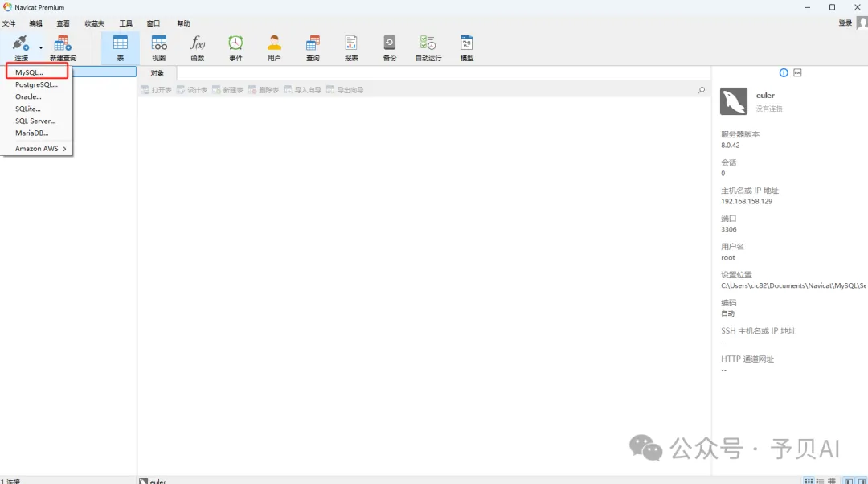
Task: Click the 导出向导 (Export Wizard) button
Action: (345, 90)
